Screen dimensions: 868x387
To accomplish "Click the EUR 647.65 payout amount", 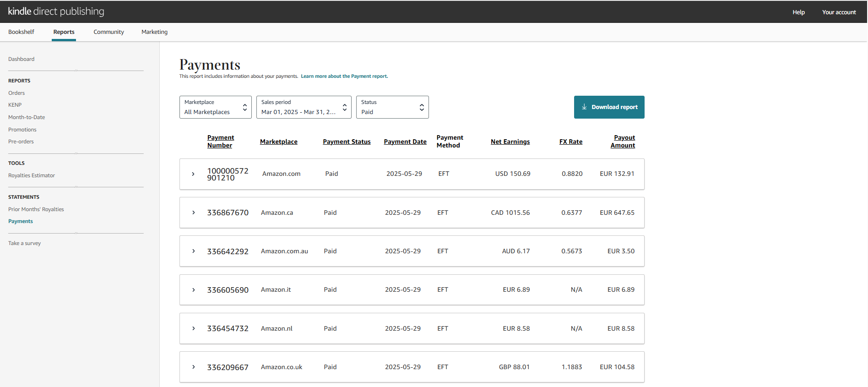I will click(x=617, y=213).
